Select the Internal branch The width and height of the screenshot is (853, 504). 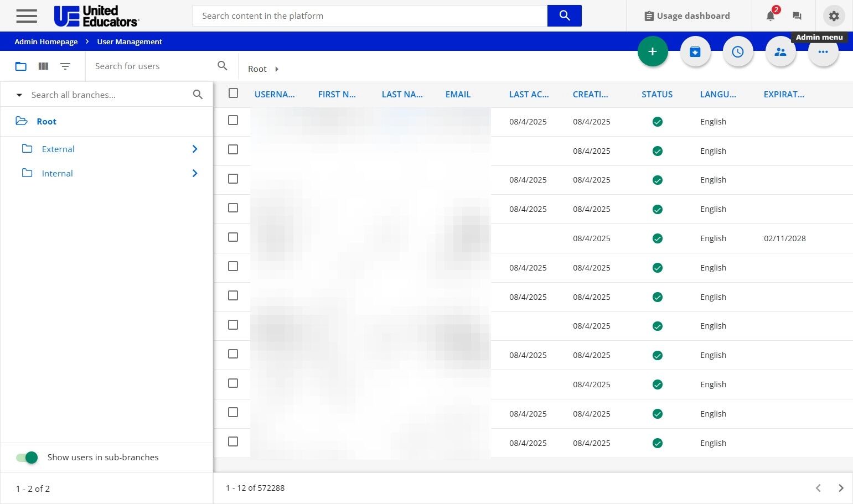coord(58,174)
